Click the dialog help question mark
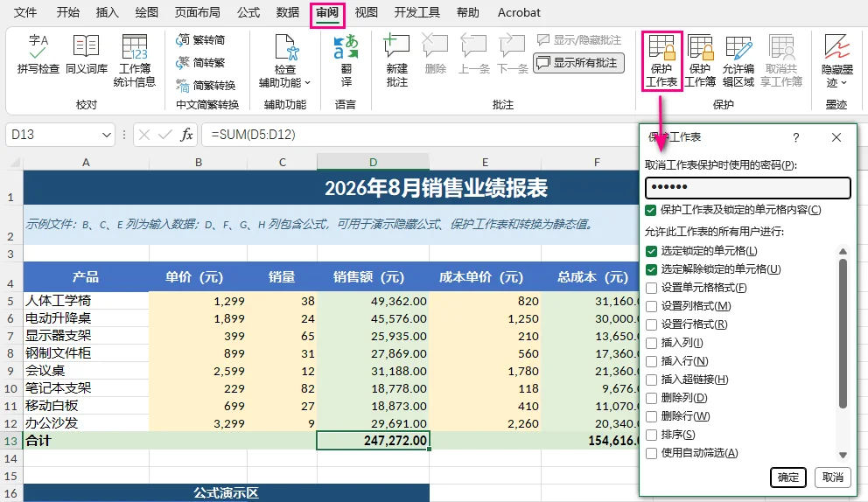The image size is (868, 502). tap(796, 137)
